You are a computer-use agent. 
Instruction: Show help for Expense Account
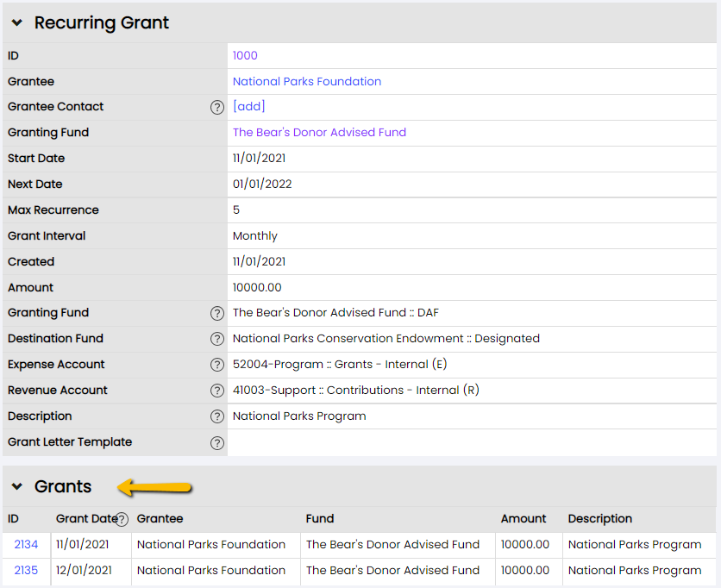tap(217, 365)
